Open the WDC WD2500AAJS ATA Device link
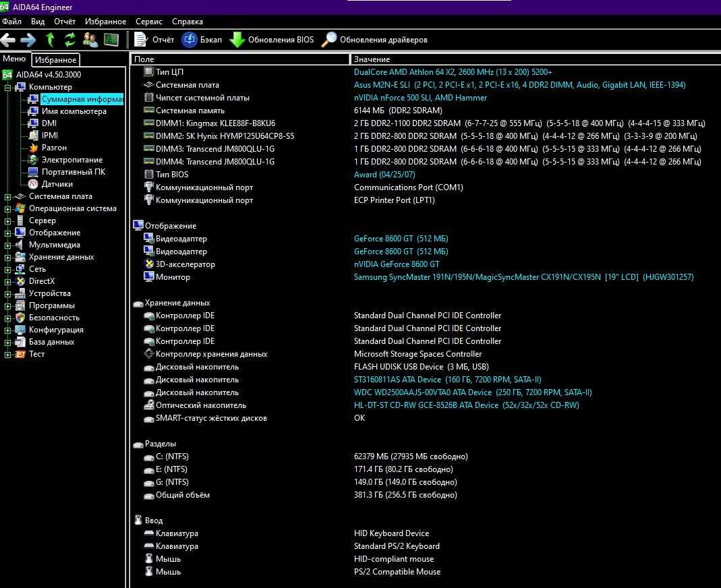The height and width of the screenshot is (588, 721). click(x=473, y=392)
